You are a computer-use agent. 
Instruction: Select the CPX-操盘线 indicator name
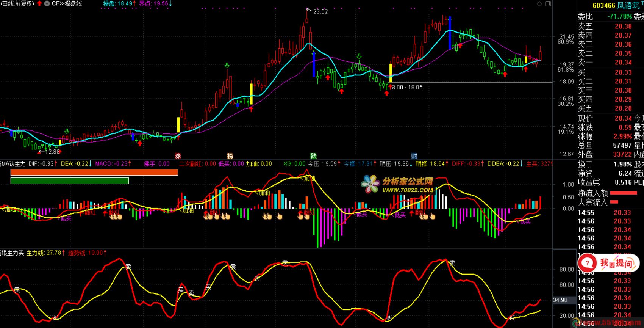tap(67, 3)
